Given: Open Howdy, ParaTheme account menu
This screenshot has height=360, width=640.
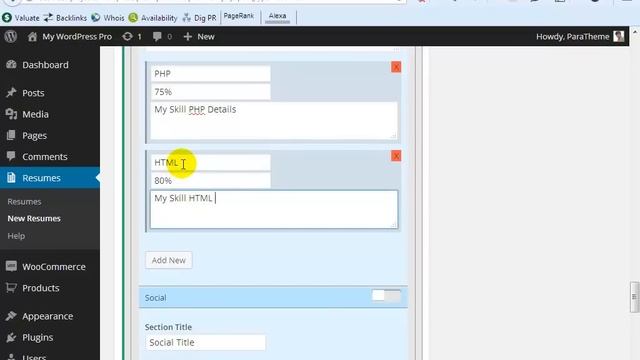Looking at the screenshot, I should coord(580,36).
